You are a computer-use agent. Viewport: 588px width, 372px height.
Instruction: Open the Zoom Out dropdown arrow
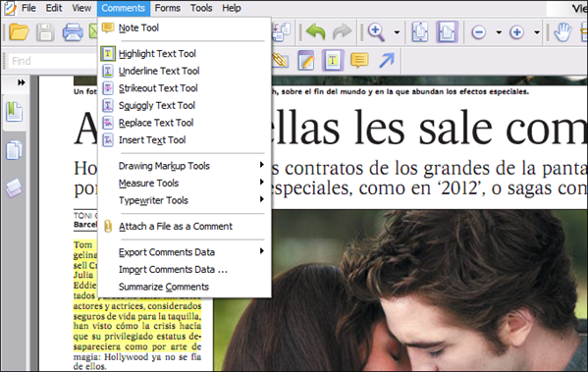pos(499,32)
